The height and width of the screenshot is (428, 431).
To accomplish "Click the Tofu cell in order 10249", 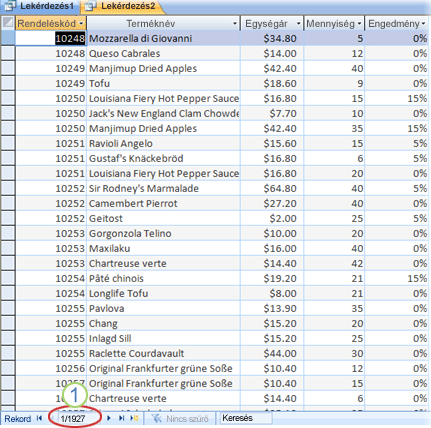I will pyautogui.click(x=163, y=83).
